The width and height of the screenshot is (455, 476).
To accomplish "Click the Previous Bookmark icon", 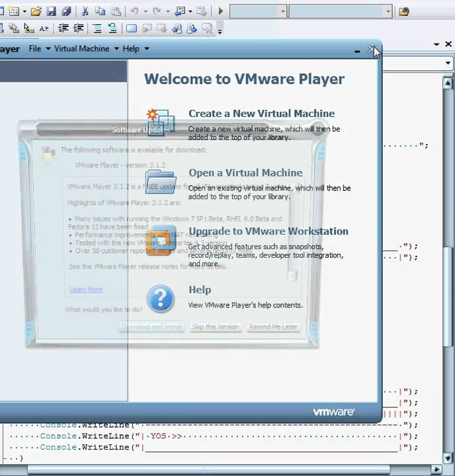I will tap(147, 28).
